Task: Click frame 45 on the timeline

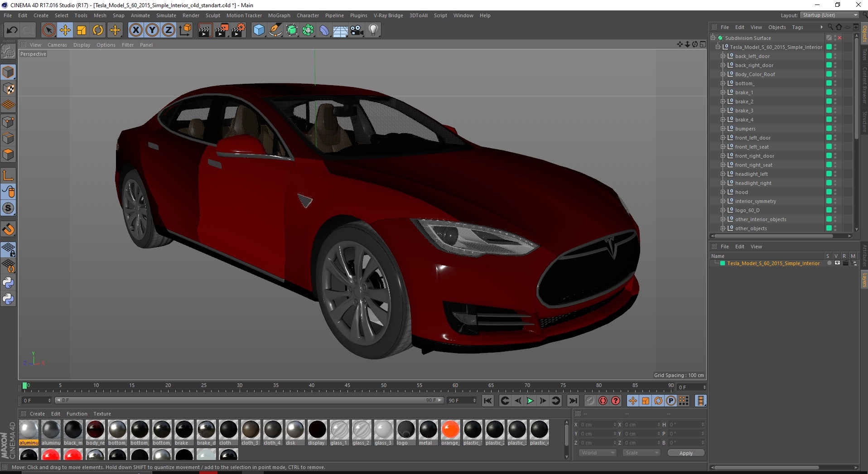Action: click(x=347, y=386)
